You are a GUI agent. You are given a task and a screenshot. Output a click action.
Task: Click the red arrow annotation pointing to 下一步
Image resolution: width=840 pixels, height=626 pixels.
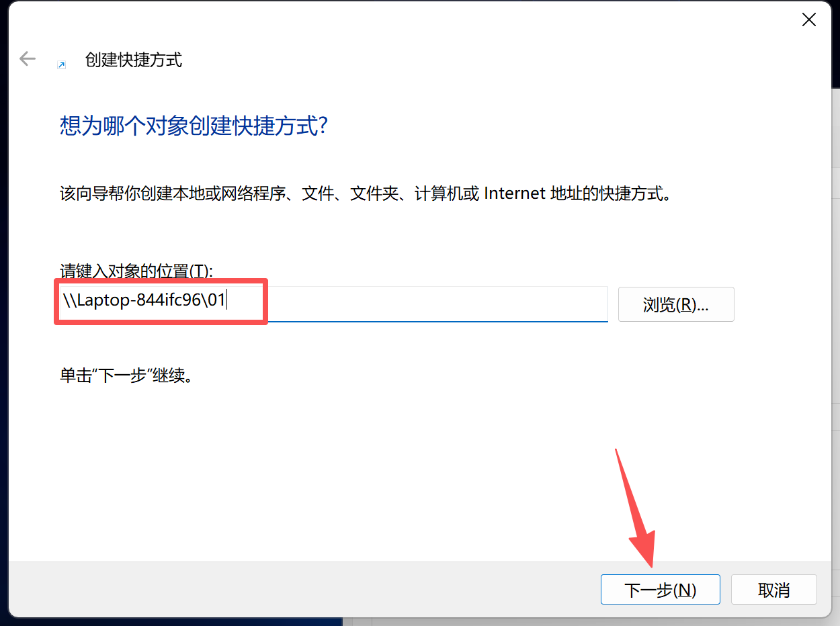coord(636,507)
